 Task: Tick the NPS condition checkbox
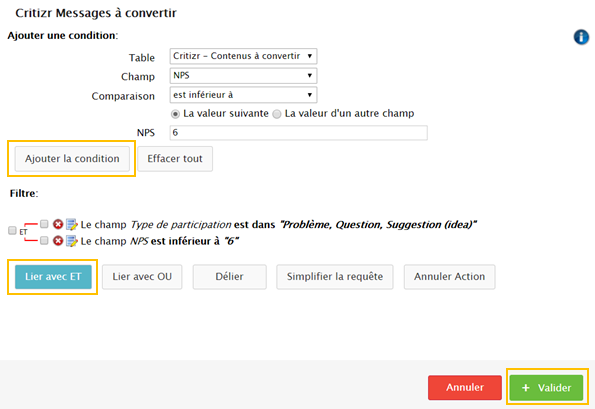pos(44,241)
